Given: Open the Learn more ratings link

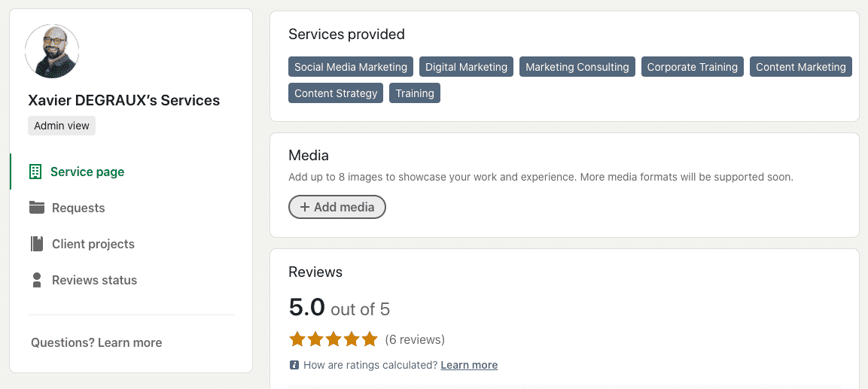Looking at the screenshot, I should click(x=469, y=365).
